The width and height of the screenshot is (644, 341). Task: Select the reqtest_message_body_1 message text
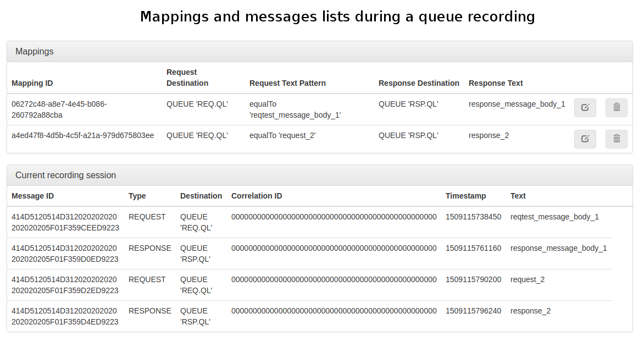point(554,217)
